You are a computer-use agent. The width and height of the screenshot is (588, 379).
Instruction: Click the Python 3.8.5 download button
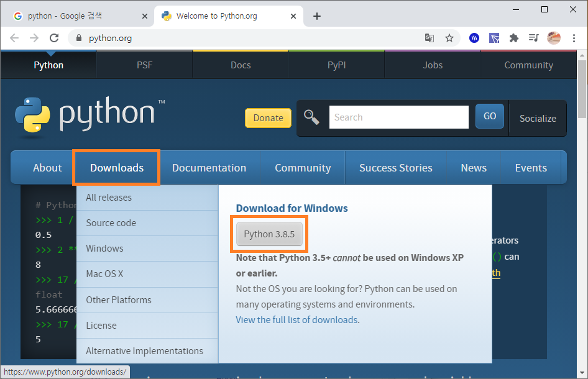[x=269, y=234]
